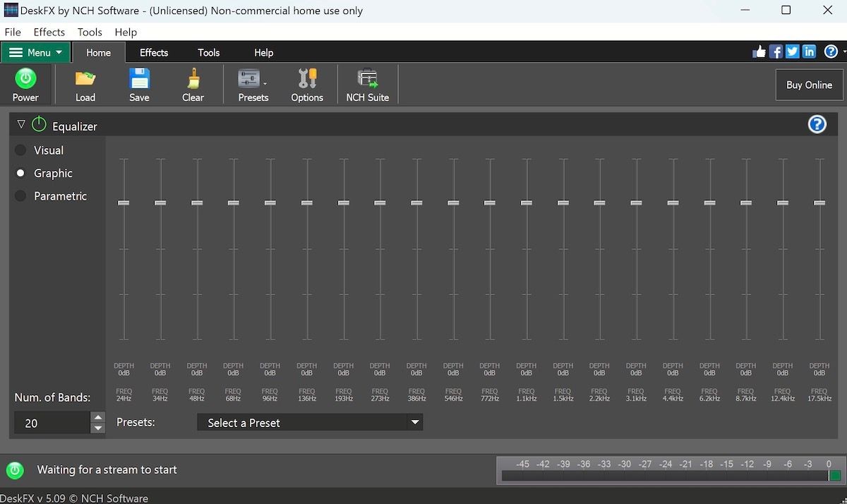Click the 386Hz band slider handle

[416, 203]
